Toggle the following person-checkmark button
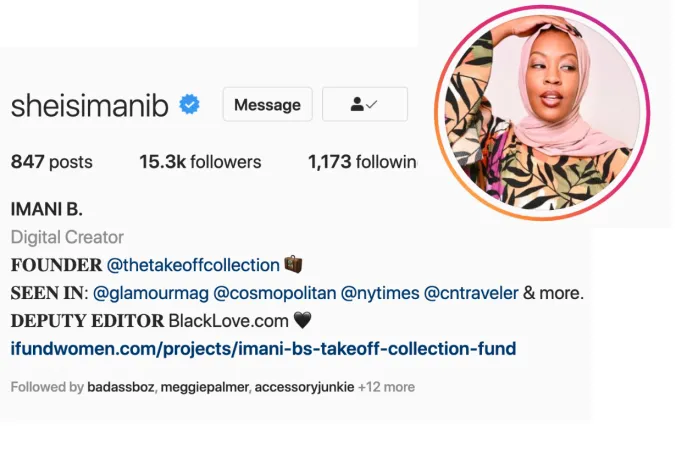Viewport: 676px width, 470px height. tap(365, 104)
